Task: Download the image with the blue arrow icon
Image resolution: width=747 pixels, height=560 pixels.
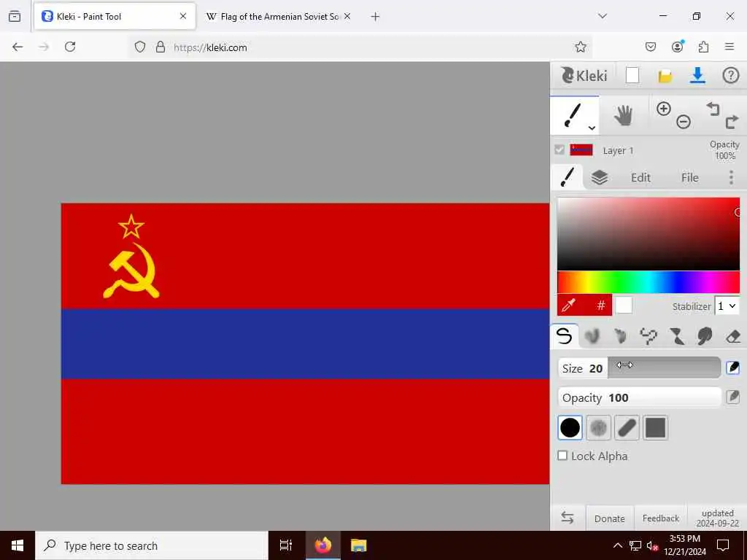Action: (x=697, y=75)
